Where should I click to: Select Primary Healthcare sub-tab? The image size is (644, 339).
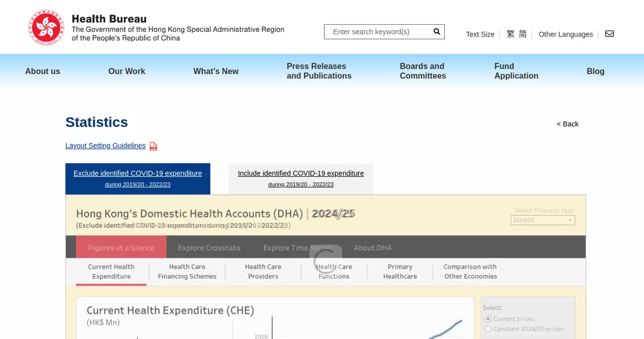click(x=400, y=271)
